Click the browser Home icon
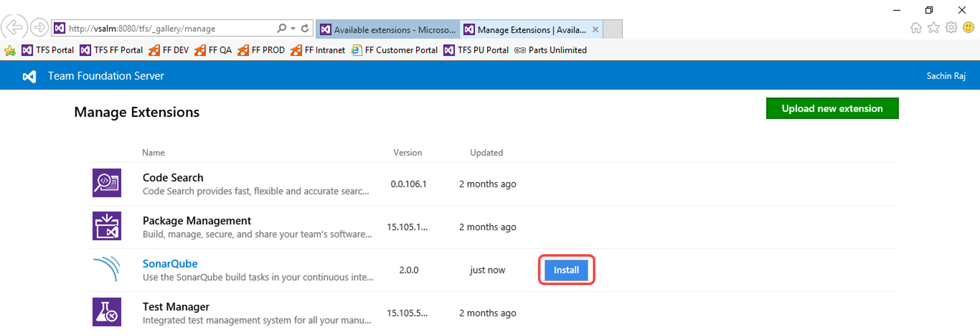The width and height of the screenshot is (980, 336). point(916,27)
